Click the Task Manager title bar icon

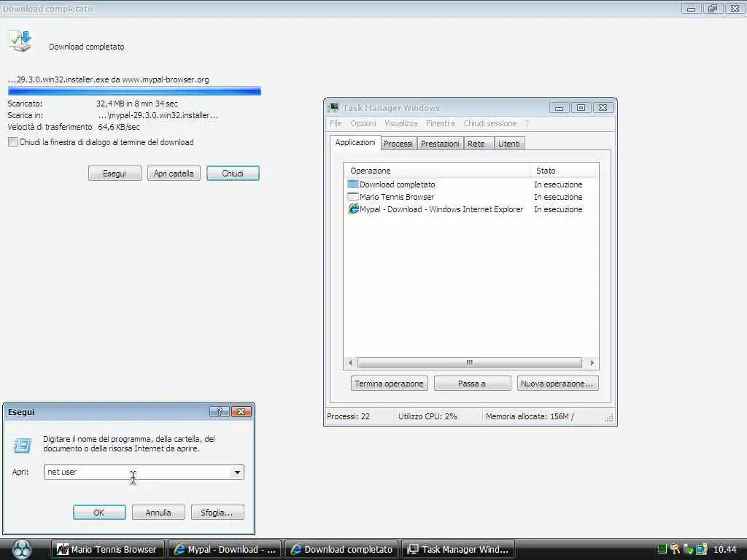coord(333,108)
